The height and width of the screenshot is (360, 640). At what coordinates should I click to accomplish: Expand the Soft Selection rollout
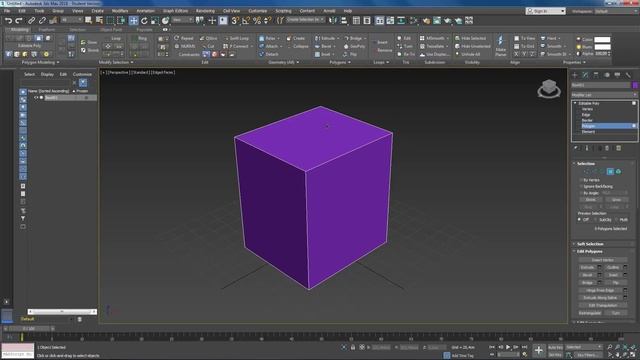[590, 244]
